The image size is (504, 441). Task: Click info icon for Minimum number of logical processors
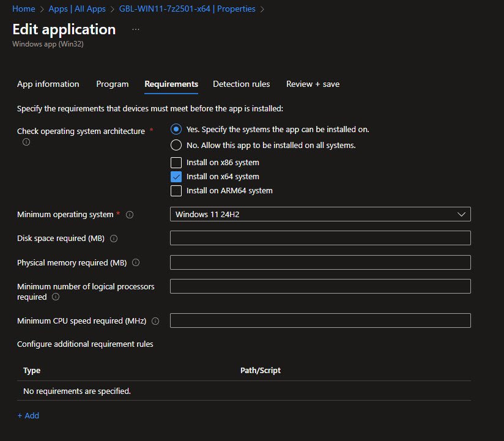[56, 297]
